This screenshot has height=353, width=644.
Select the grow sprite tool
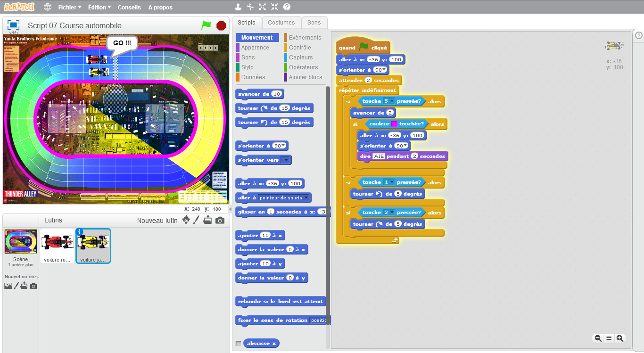[262, 7]
